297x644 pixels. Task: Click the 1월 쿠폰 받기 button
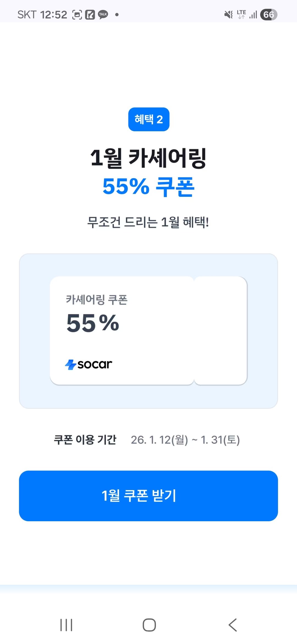point(148,496)
